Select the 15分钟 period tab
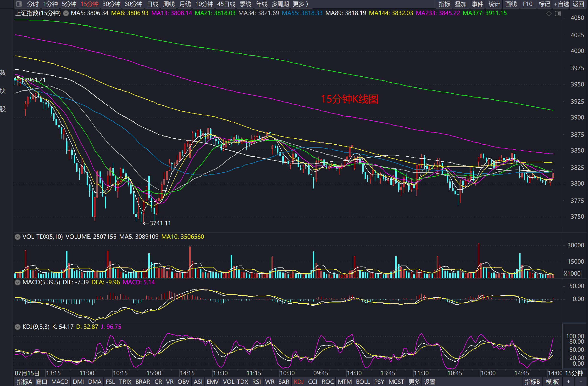Screen dimensions: 588x386 pos(89,4)
